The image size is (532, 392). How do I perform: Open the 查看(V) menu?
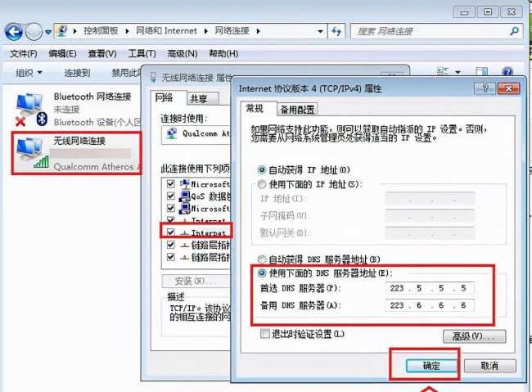[102, 53]
